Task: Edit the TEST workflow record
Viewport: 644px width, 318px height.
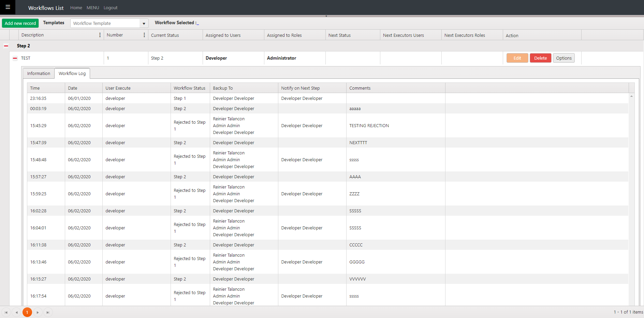Action: coord(517,58)
